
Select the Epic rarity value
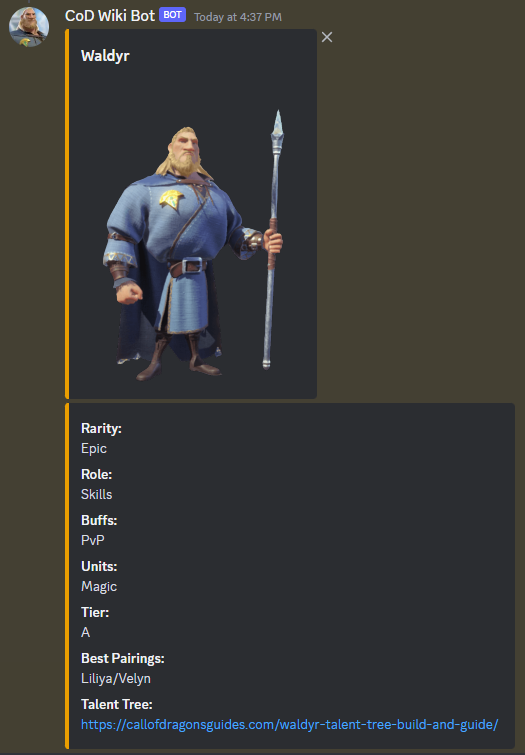point(94,449)
